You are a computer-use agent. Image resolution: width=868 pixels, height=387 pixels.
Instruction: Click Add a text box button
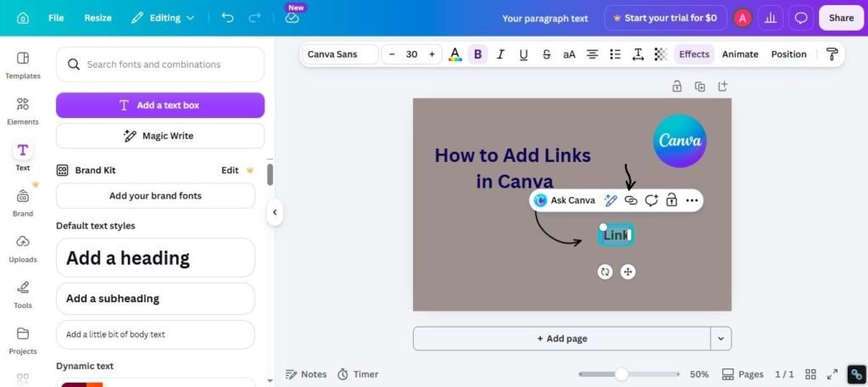click(160, 105)
